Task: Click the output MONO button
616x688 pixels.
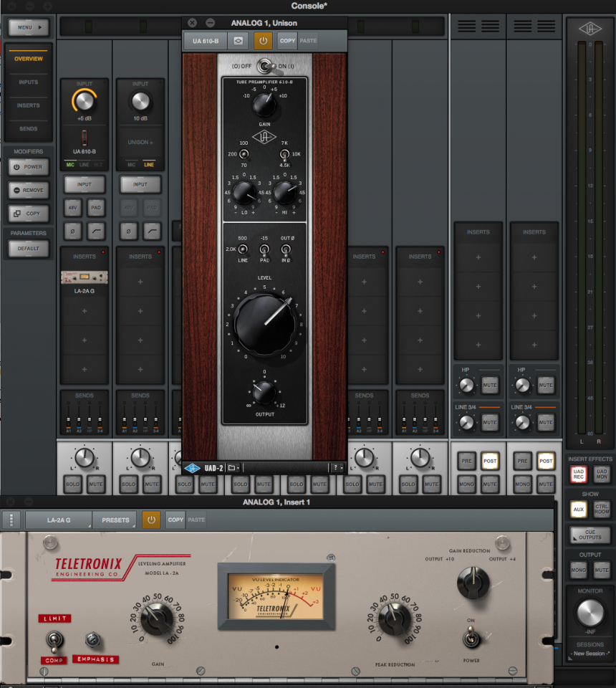Action: [x=579, y=570]
